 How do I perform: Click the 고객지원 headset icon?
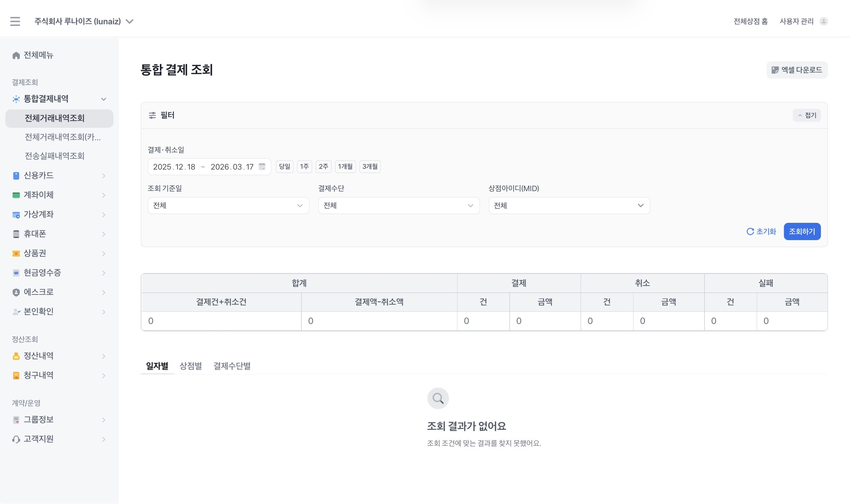coord(16,439)
